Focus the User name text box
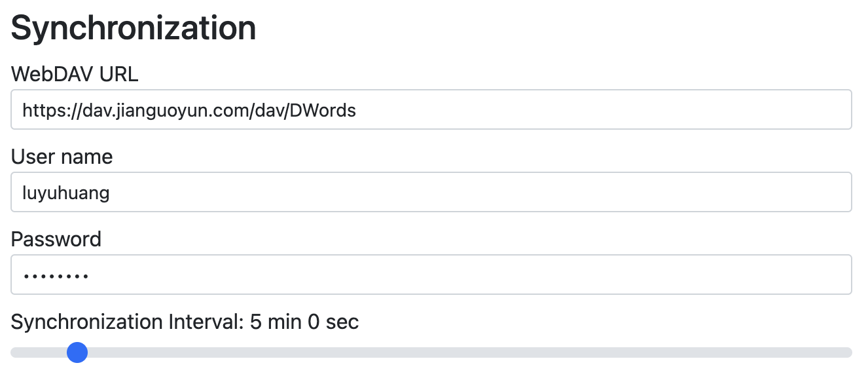This screenshot has height=380, width=868. (x=431, y=193)
